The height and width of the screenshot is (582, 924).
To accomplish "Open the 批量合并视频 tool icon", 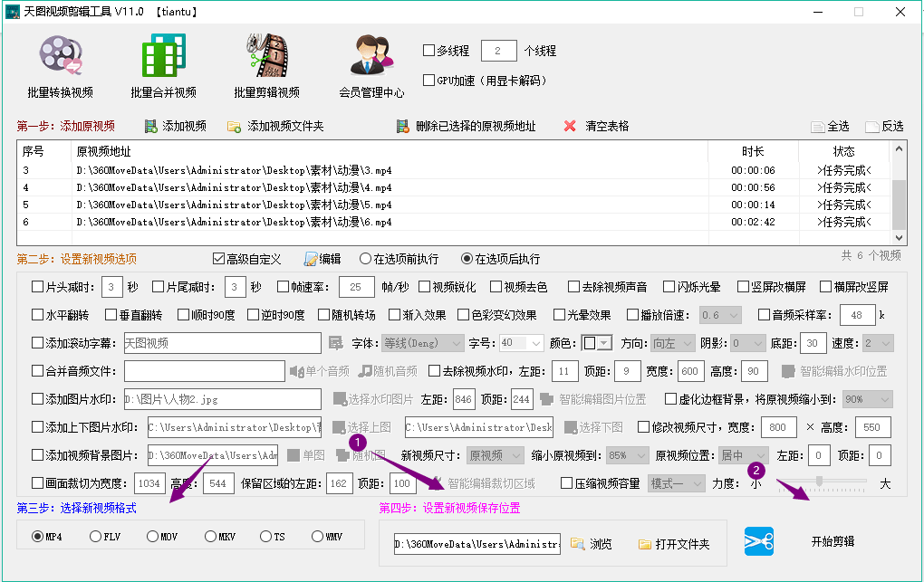I will [x=164, y=55].
